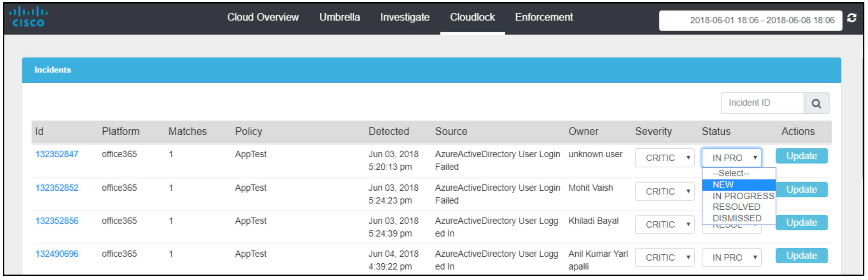Open severity dropdown for incident 132352847
This screenshot has width=868, height=280.
[665, 158]
